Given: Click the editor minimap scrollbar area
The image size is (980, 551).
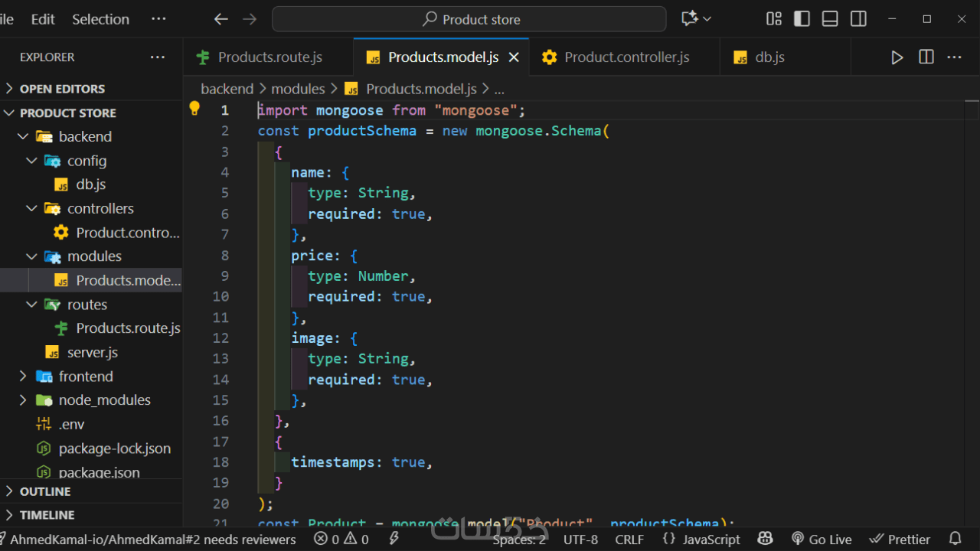Looking at the screenshot, I should (x=971, y=230).
